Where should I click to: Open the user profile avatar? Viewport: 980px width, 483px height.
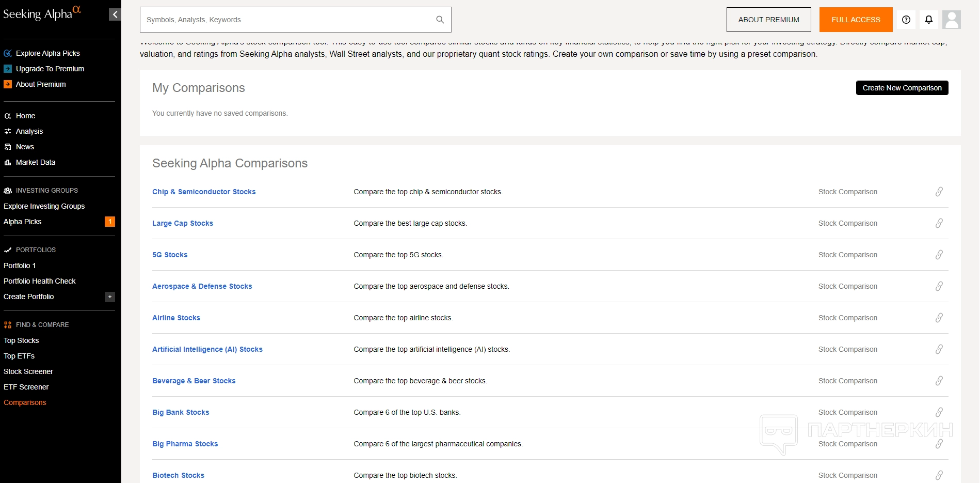point(951,20)
